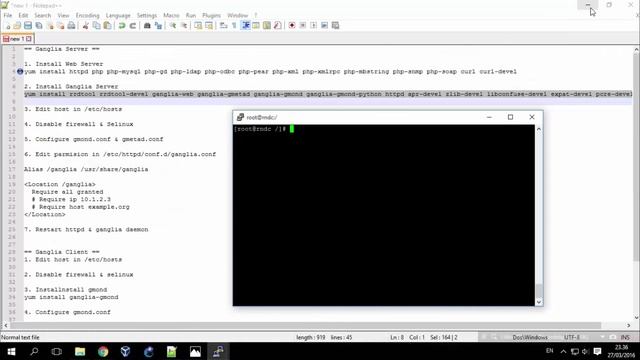
Task: Open the Language menu
Action: [118, 16]
